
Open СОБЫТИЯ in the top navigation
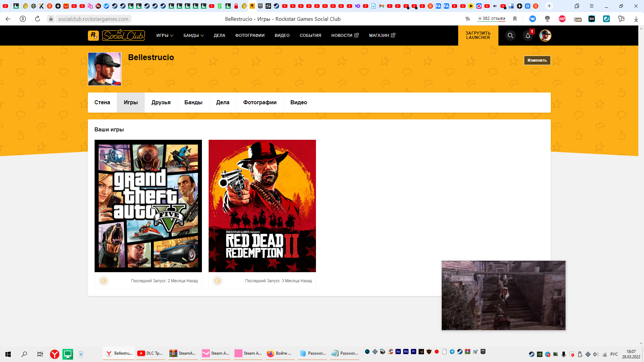coord(310,35)
